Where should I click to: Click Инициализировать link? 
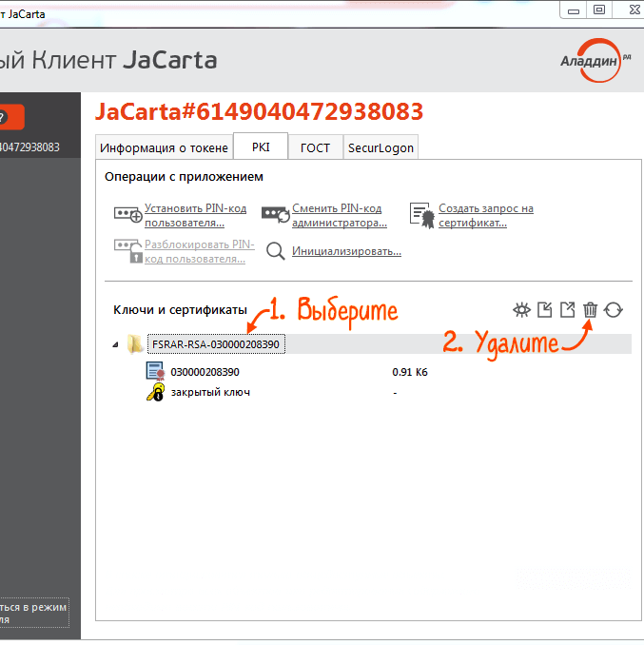point(346,251)
